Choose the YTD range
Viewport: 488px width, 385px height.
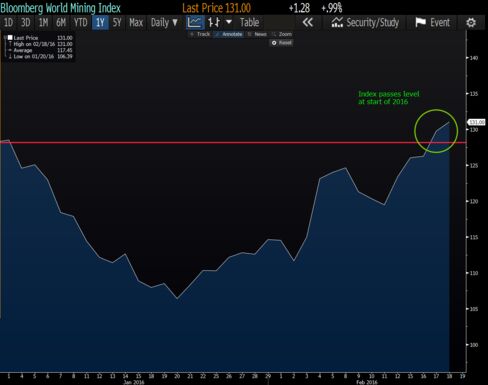[80, 23]
